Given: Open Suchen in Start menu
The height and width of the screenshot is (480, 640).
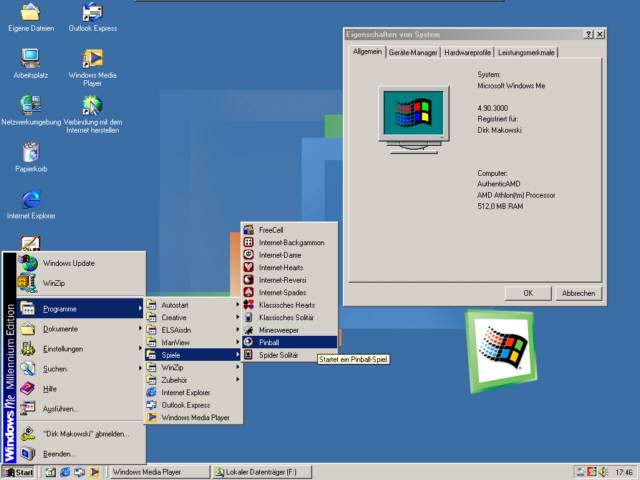Looking at the screenshot, I should [81, 369].
